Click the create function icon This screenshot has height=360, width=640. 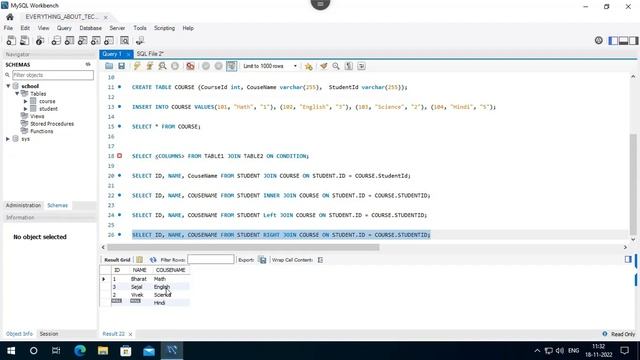coord(109,40)
